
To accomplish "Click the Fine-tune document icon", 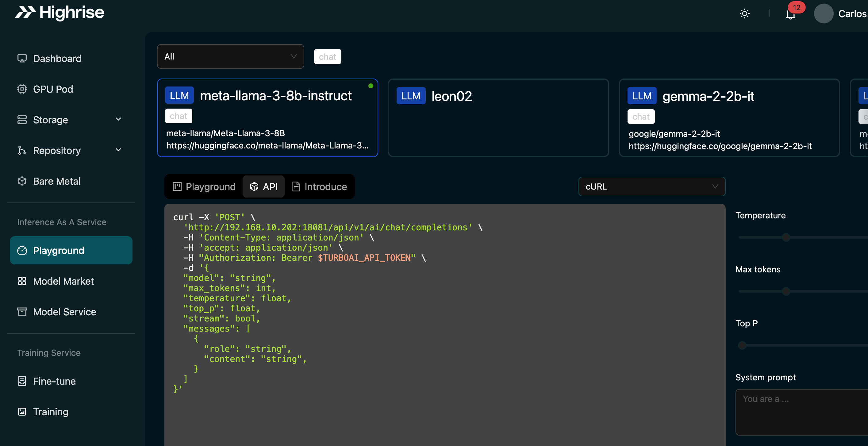I will [x=22, y=381].
